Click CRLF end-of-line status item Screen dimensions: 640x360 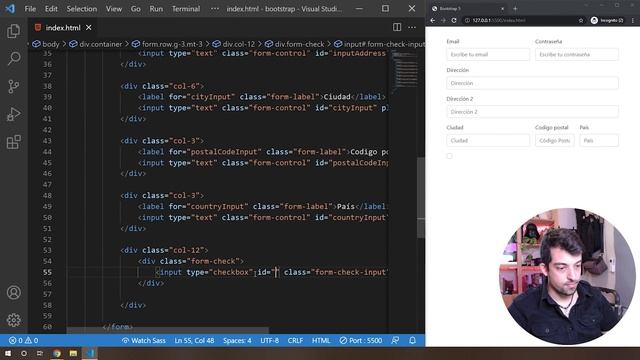pyautogui.click(x=295, y=340)
